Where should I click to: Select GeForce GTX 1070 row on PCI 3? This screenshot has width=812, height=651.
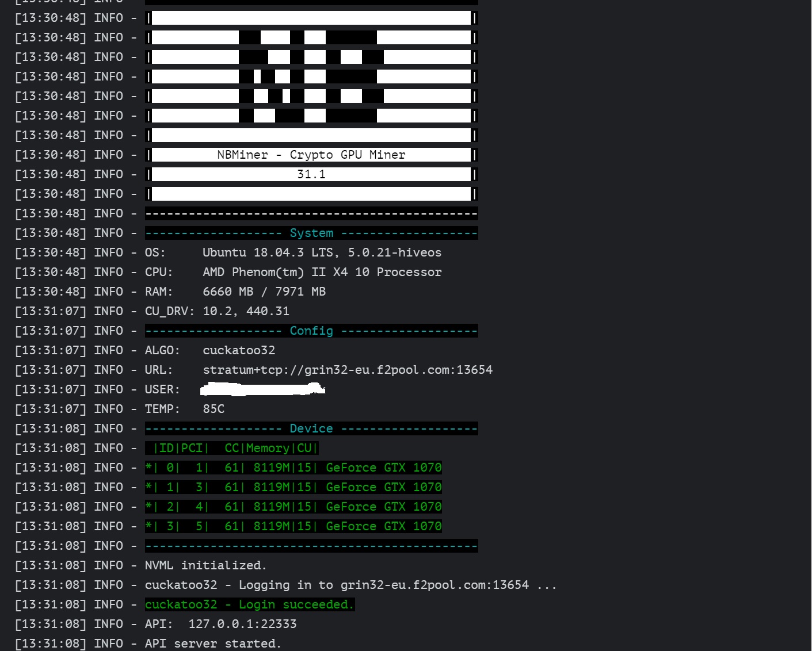click(293, 487)
